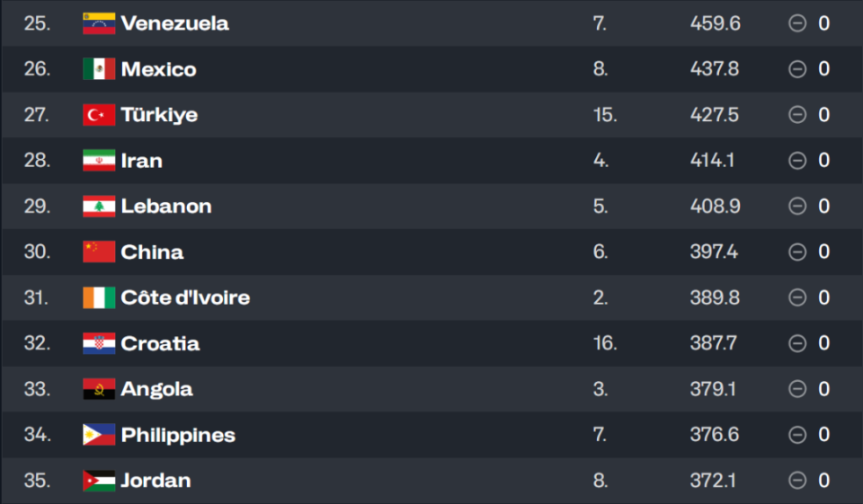Viewport: 863px width, 504px height.
Task: Click the Türkiye flag icon
Action: click(x=99, y=115)
